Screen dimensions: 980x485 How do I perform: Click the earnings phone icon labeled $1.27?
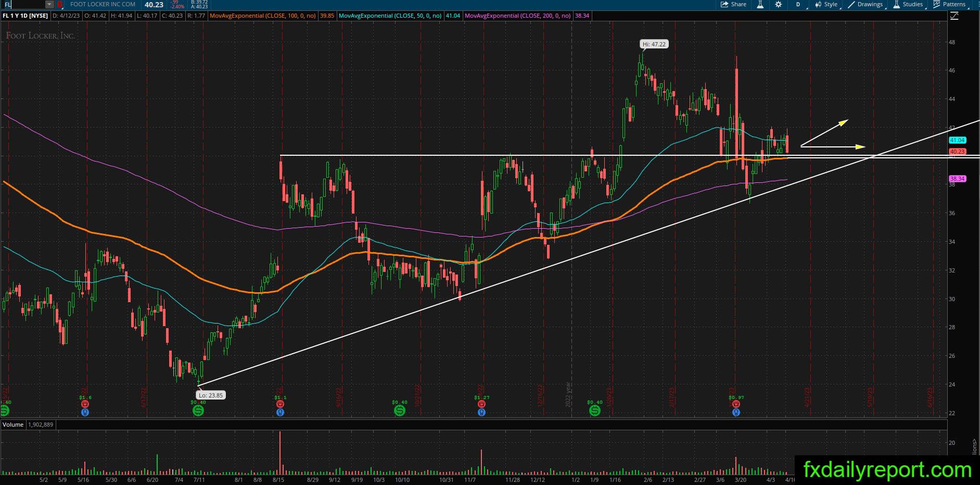click(481, 404)
